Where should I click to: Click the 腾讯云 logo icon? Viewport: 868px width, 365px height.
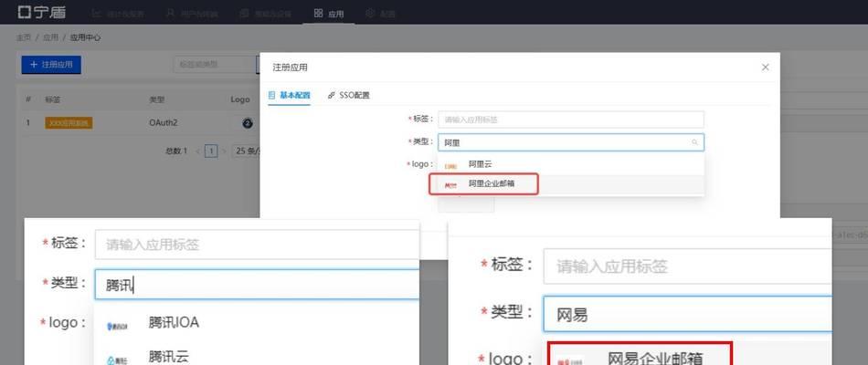(x=117, y=360)
